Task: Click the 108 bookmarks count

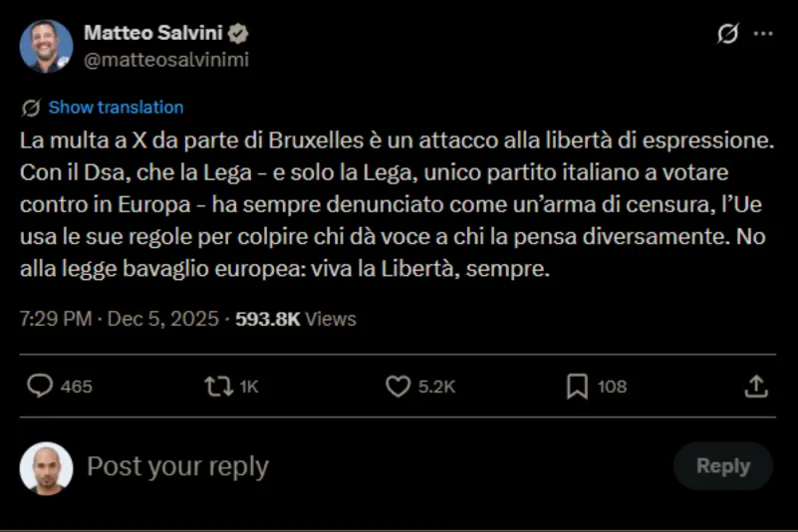Action: 612,387
